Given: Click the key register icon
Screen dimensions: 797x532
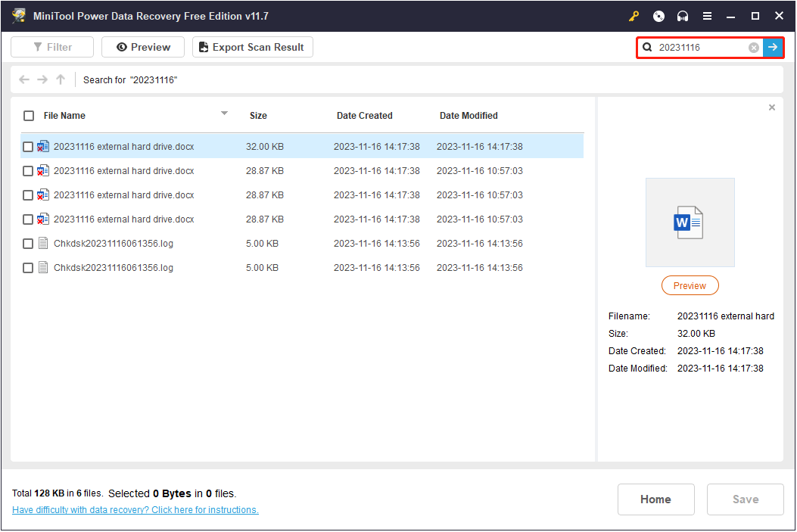Looking at the screenshot, I should pos(634,16).
